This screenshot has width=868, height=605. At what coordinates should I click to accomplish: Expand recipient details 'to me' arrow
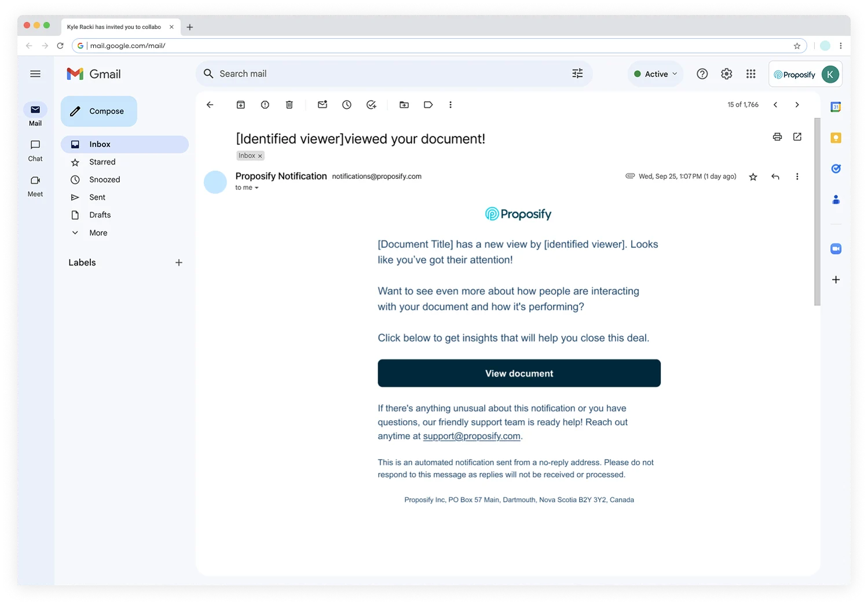257,188
